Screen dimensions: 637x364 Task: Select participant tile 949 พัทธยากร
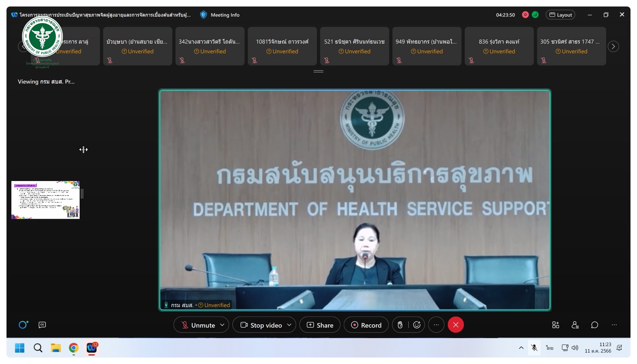[x=427, y=46]
